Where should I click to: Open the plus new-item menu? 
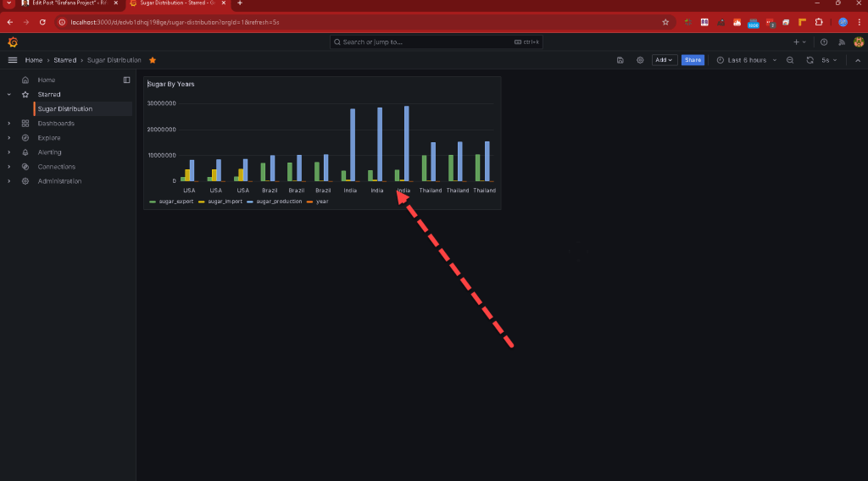799,42
